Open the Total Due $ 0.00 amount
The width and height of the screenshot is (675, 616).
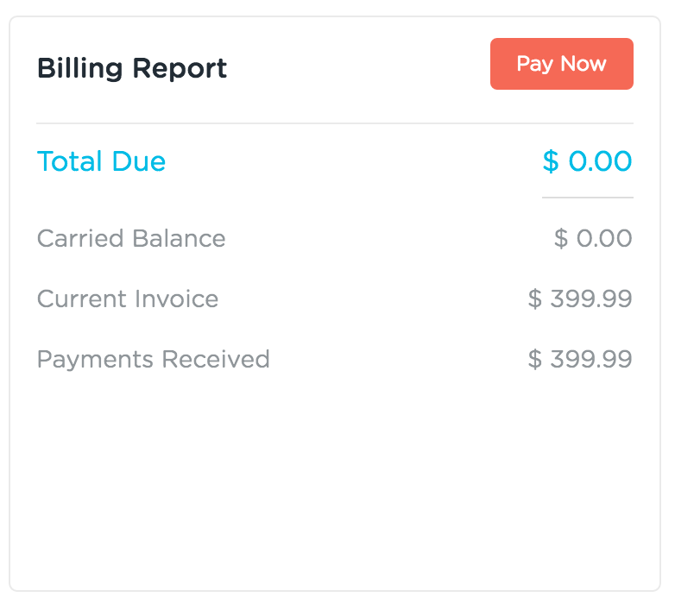[x=587, y=161]
